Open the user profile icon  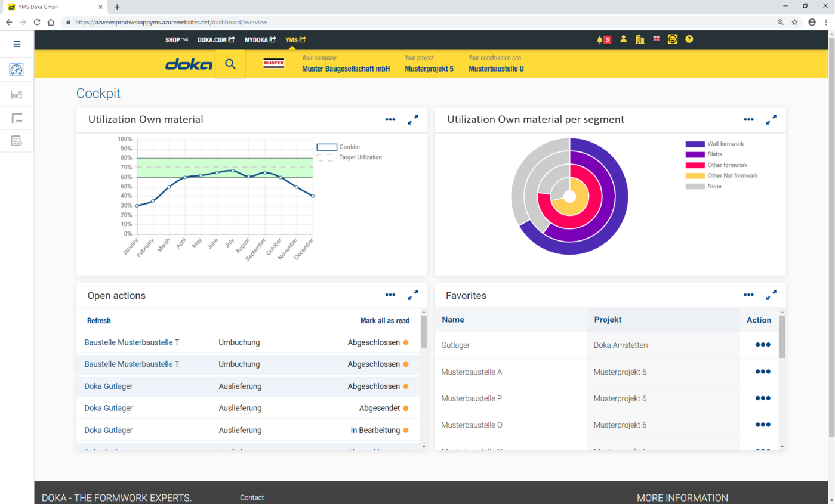pos(623,39)
